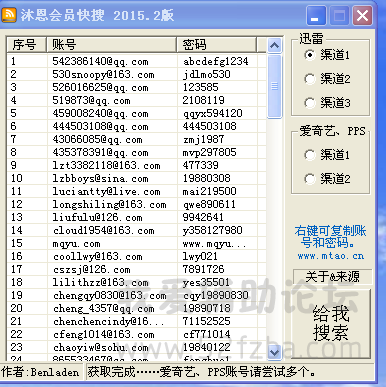Viewport: 386px width, 387px height.
Task: Click the scrollbar up arrow
Action: coord(274,45)
